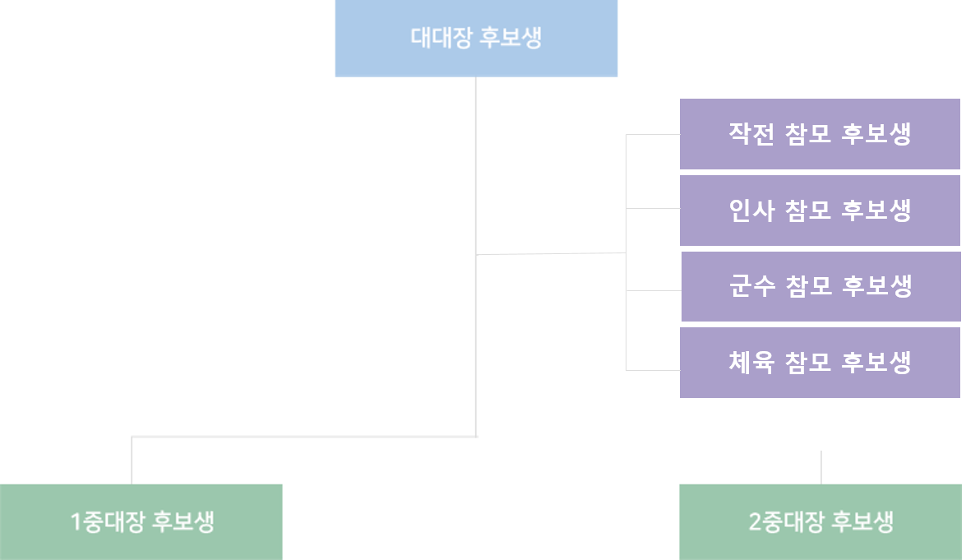Select connector line entering 체육 참모 후보생

click(653, 371)
